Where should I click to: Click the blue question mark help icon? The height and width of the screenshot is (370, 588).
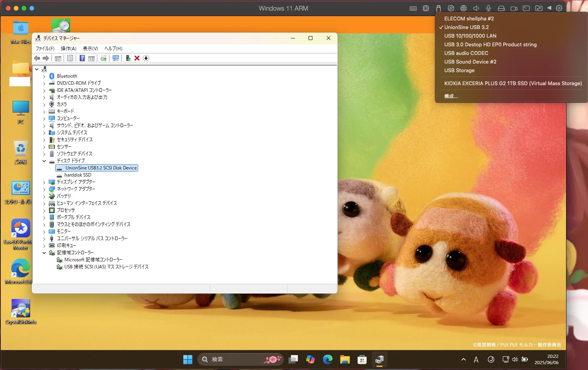click(82, 58)
